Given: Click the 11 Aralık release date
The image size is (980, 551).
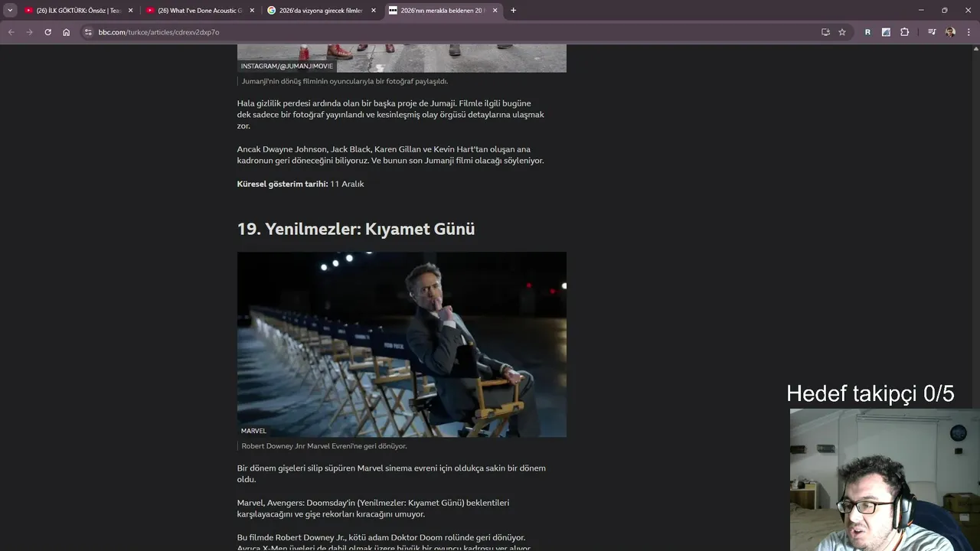Looking at the screenshot, I should tap(347, 184).
